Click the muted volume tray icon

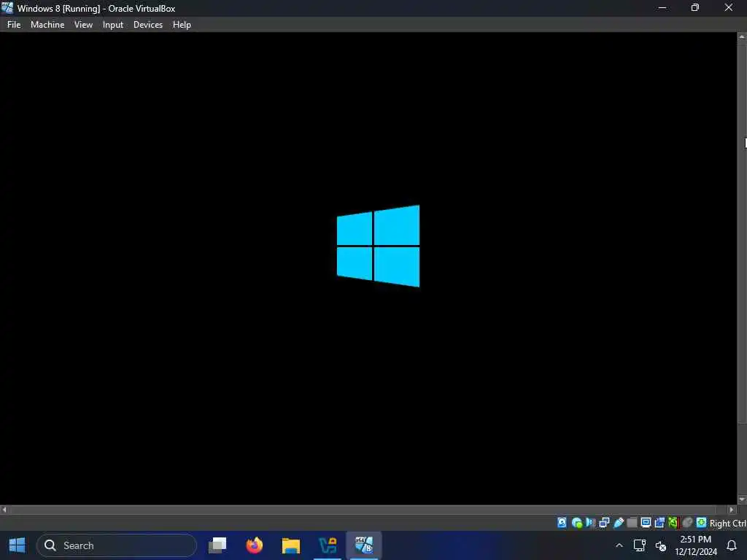coord(661,545)
